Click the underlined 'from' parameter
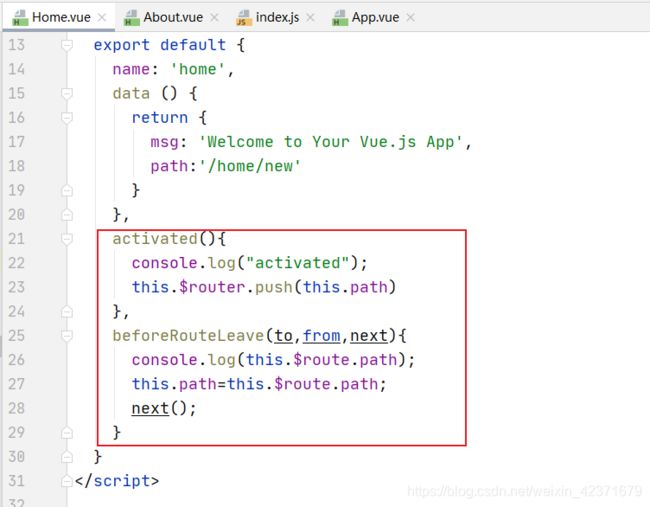Screen dimensions: 650x507 [x=321, y=335]
